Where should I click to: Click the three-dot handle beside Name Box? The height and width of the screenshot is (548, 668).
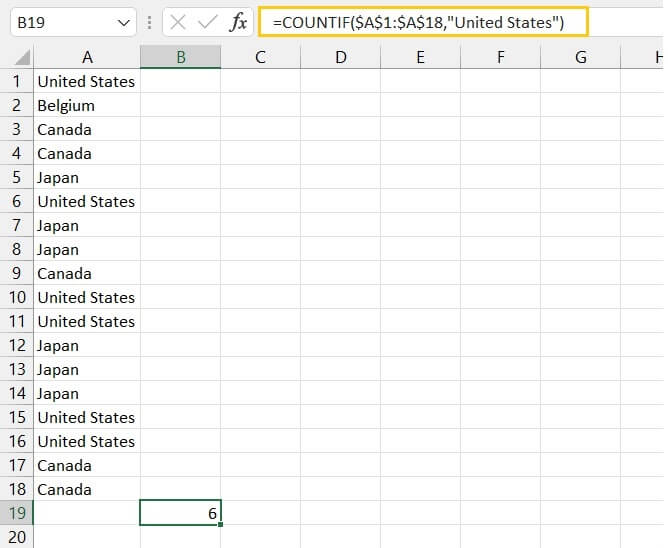point(148,22)
